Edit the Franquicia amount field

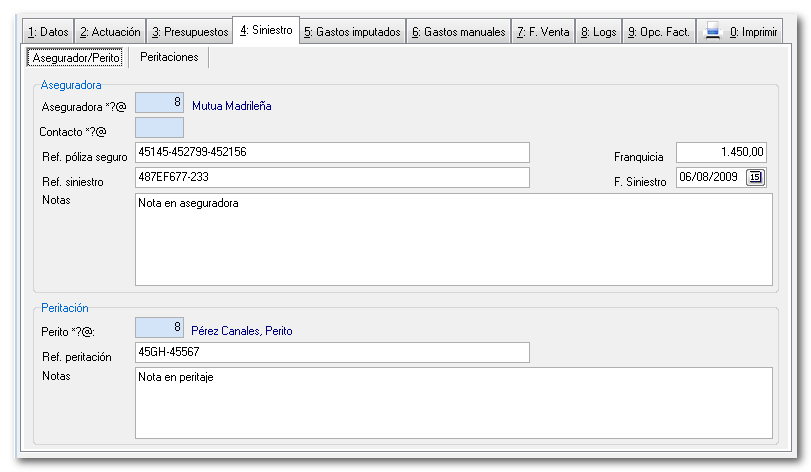coord(721,153)
